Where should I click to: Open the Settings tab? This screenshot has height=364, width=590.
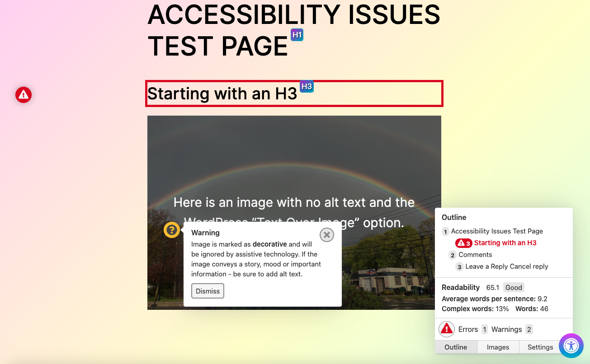point(540,347)
